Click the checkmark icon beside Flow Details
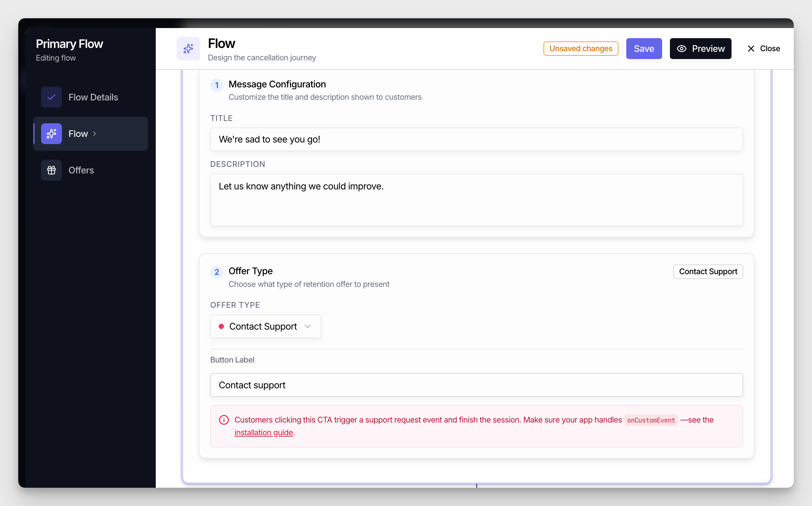This screenshot has height=506, width=812. (x=51, y=97)
